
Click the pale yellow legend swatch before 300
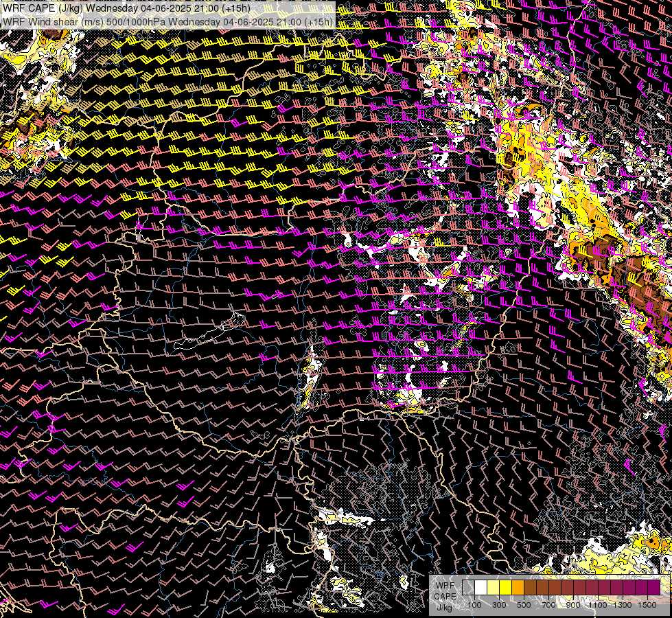point(494,588)
